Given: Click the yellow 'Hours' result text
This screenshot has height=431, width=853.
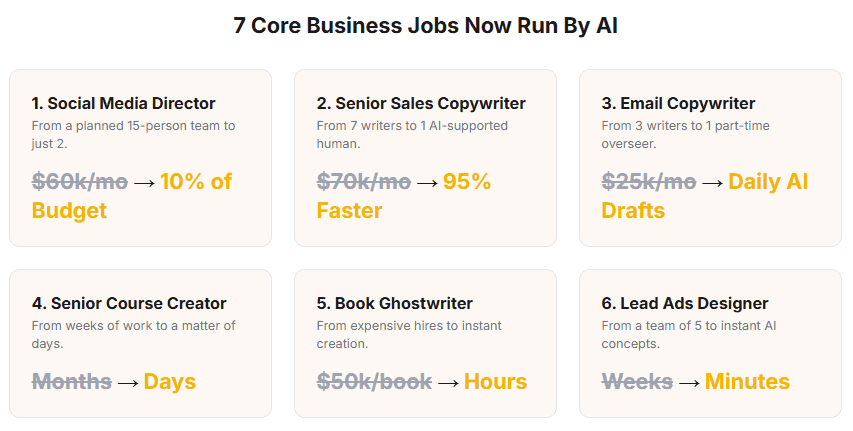Looking at the screenshot, I should point(494,381).
